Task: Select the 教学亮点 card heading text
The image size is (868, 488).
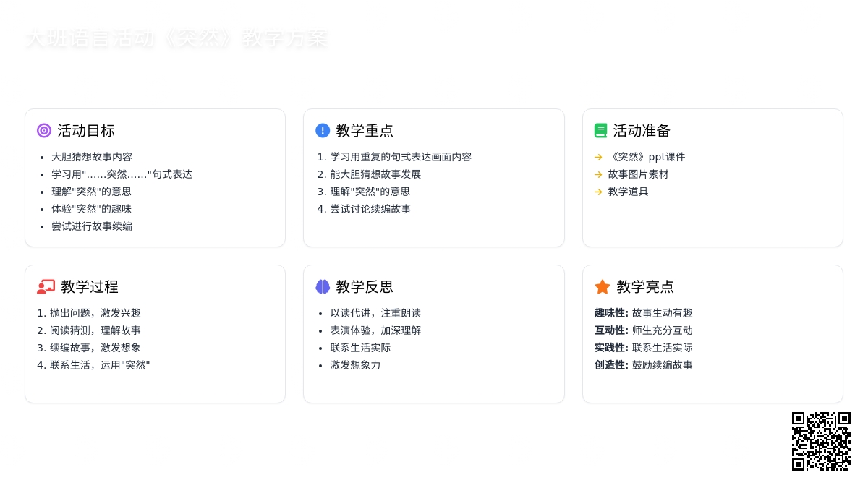Action: tap(645, 287)
